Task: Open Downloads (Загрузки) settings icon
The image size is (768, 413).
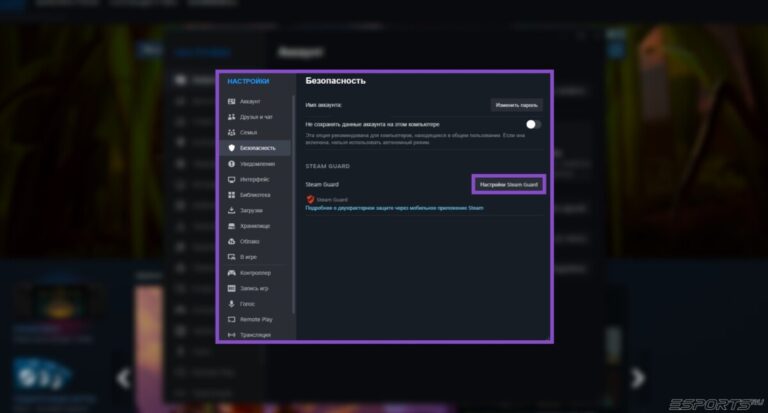Action: click(x=232, y=210)
